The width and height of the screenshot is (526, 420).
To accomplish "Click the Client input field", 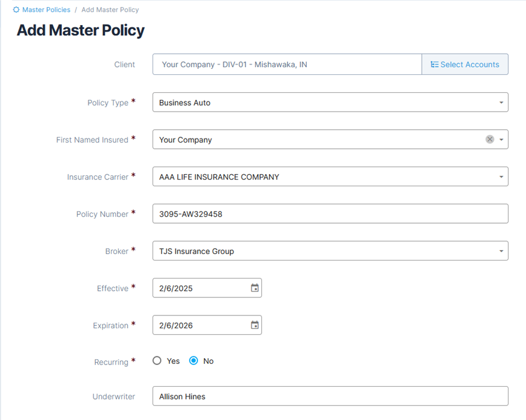I will coord(287,64).
